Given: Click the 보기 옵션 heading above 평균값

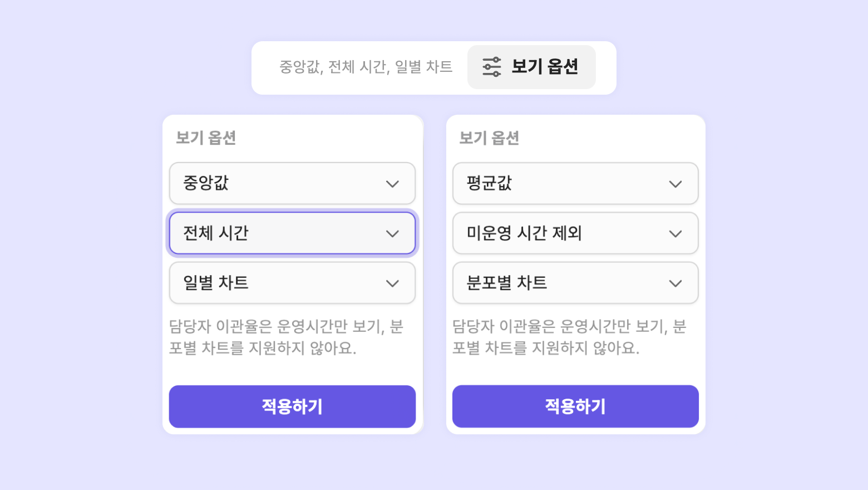Looking at the screenshot, I should (x=489, y=138).
